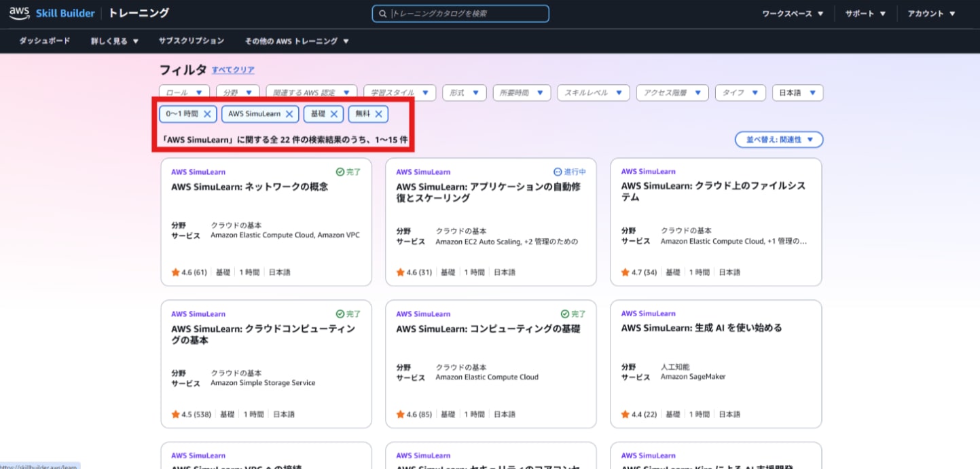Open the タイプ filter dropdown
The height and width of the screenshot is (469, 980).
(x=740, y=92)
